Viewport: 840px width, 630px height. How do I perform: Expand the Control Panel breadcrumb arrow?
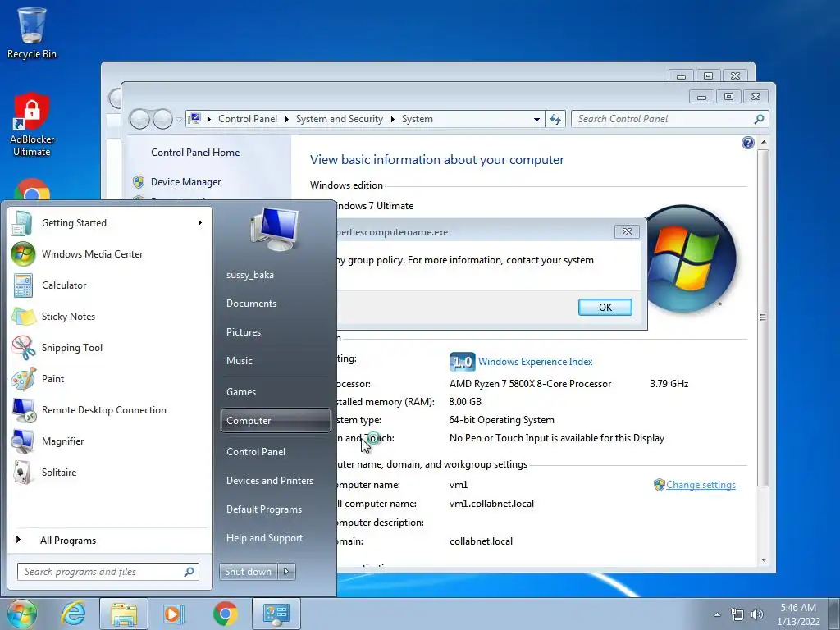tap(286, 119)
